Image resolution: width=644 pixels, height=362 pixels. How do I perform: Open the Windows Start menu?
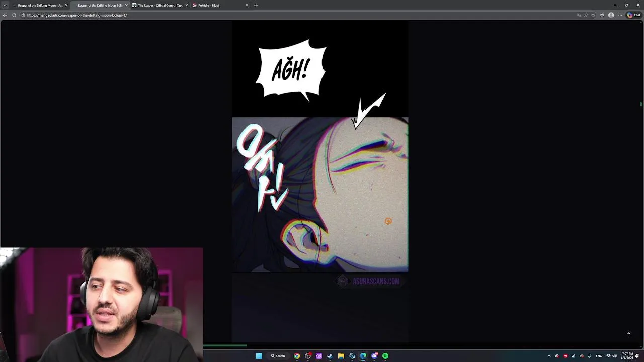259,356
